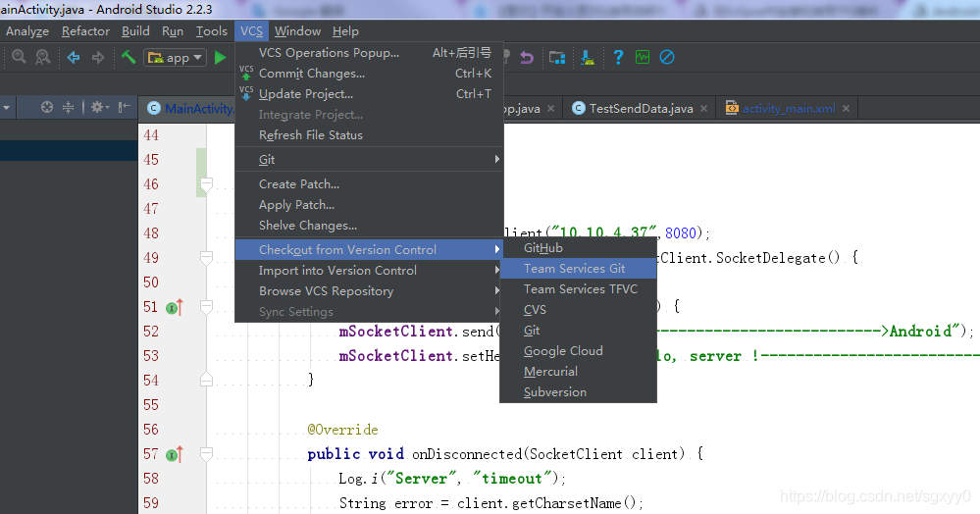
Task: Expand the Git submenu
Action: (x=370, y=160)
